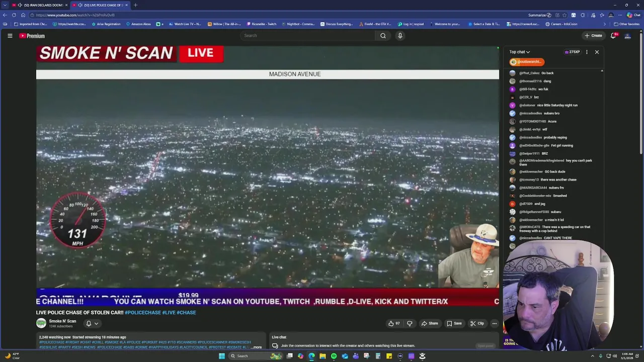Open Calculator from the taskbar
The width and height of the screenshot is (644, 362).
tap(378, 356)
